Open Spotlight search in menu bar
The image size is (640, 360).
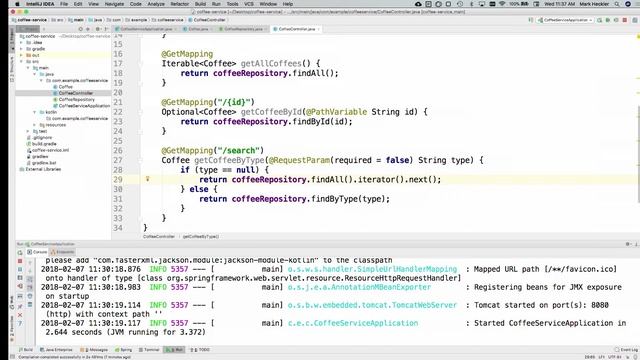617,4
